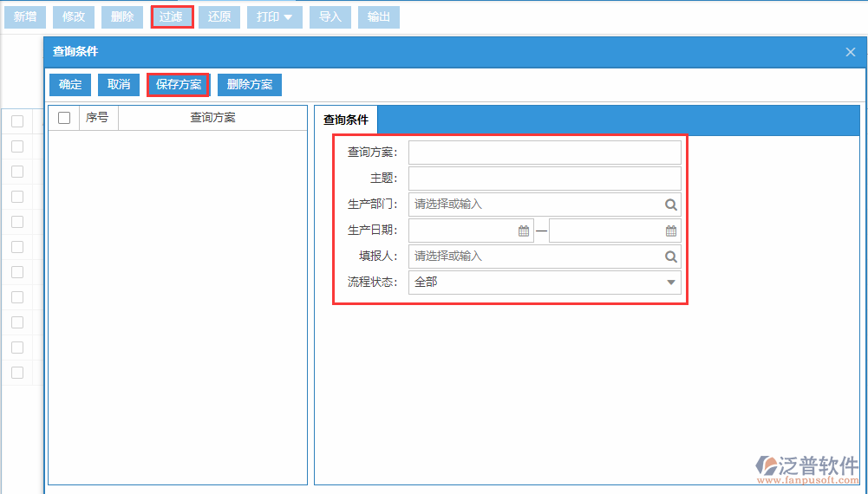The image size is (868, 494).
Task: Open 生产部门 search lookup icon
Action: point(670,205)
